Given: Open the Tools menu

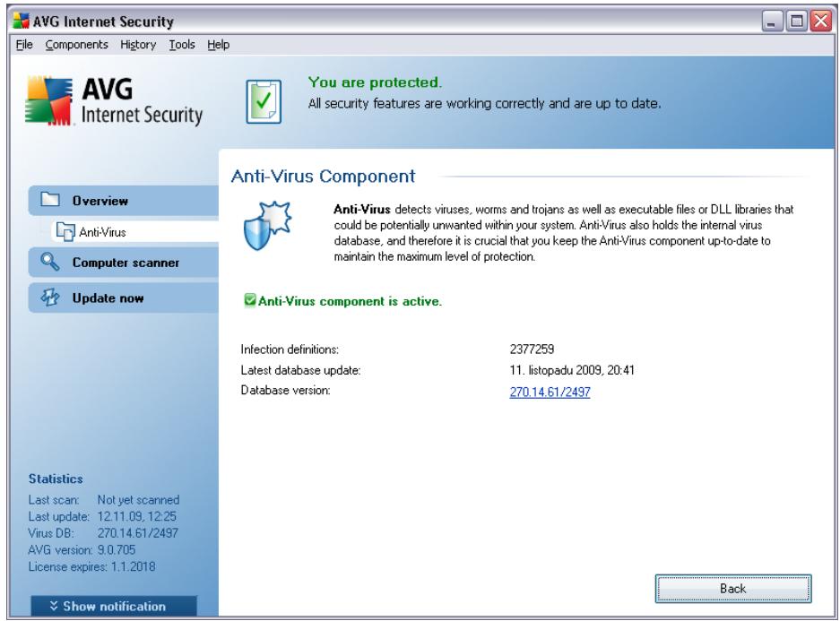Looking at the screenshot, I should 182,45.
